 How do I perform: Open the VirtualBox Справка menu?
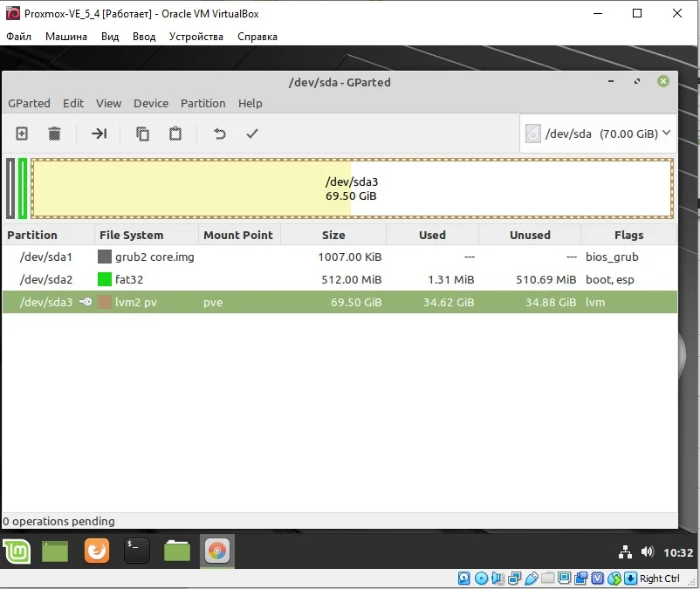(257, 37)
